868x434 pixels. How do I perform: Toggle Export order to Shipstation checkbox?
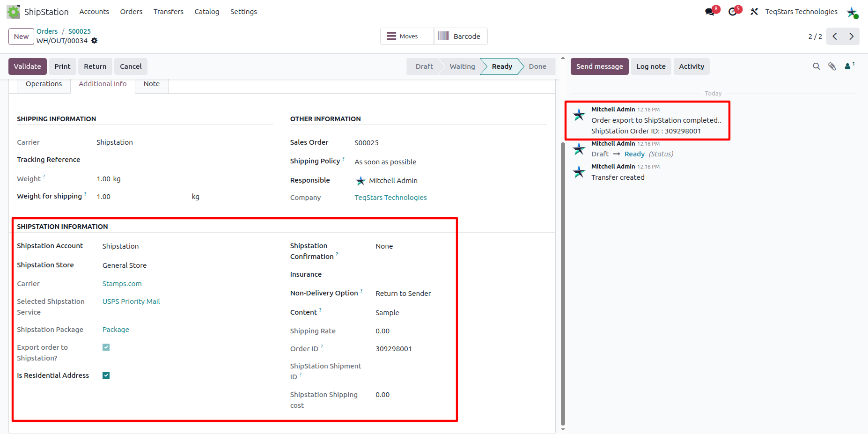click(106, 347)
